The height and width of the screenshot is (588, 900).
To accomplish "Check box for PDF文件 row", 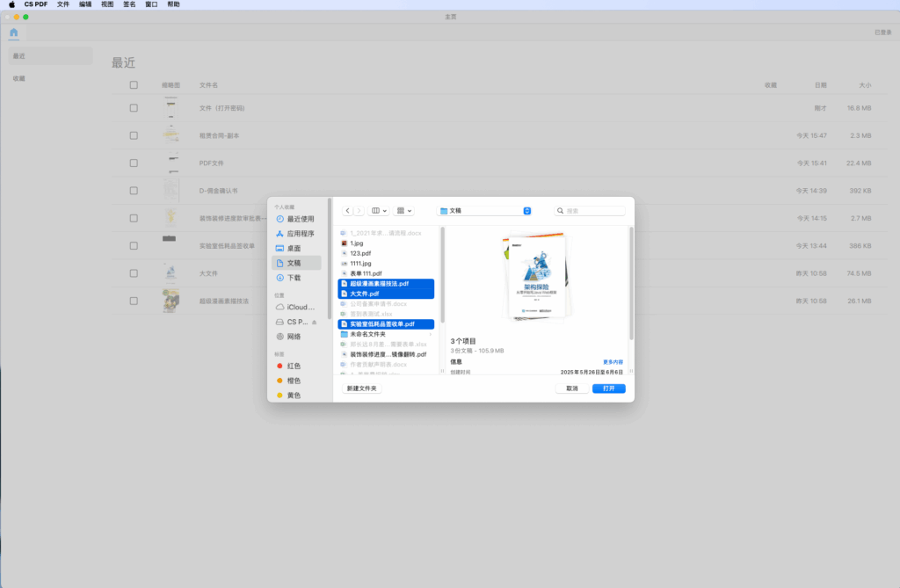I will point(134,163).
